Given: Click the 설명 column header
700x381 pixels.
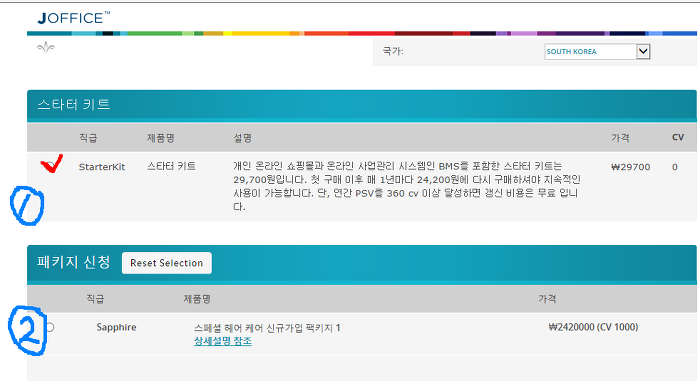Looking at the screenshot, I should point(242,138).
